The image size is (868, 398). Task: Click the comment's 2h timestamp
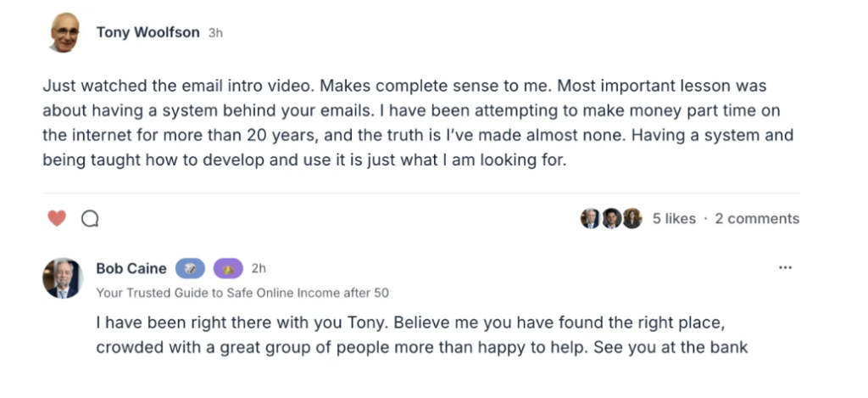coord(259,269)
